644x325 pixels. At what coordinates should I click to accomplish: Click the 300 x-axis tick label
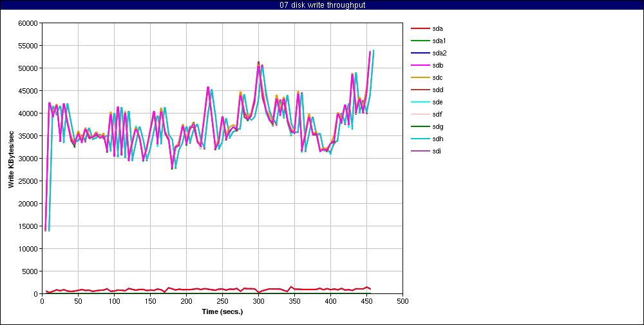(258, 301)
